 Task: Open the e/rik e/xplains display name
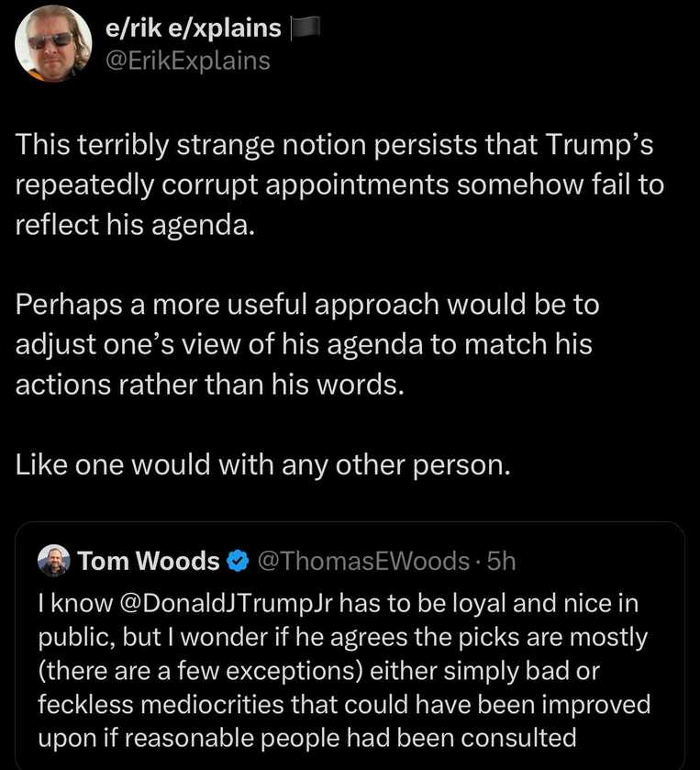pyautogui.click(x=194, y=28)
